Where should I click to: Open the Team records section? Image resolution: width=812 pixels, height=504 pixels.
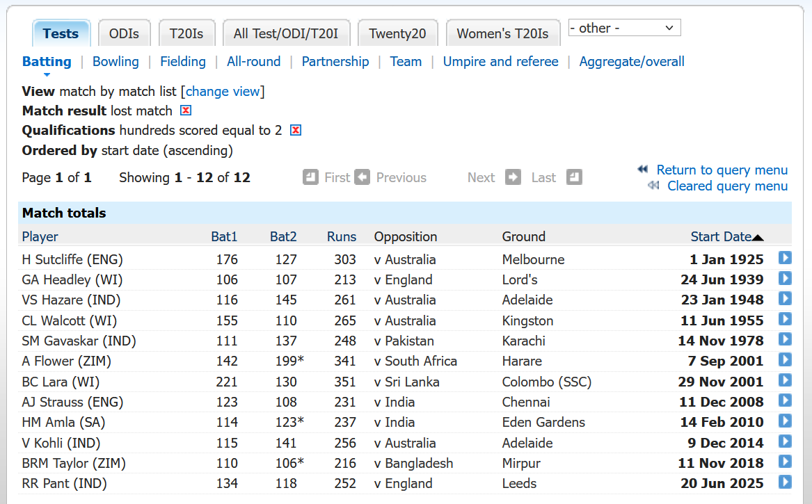[x=406, y=62]
